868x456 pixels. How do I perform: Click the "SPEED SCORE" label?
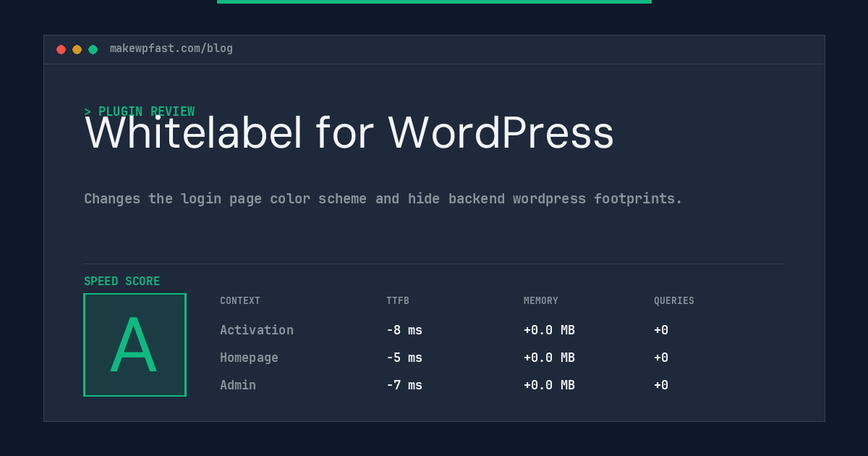(122, 282)
